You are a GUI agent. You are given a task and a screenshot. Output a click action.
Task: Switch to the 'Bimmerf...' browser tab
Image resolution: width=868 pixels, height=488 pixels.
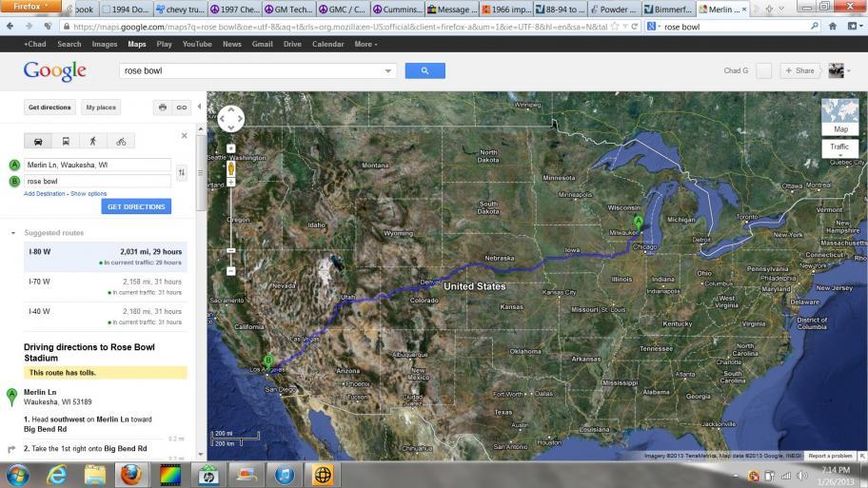(x=669, y=10)
